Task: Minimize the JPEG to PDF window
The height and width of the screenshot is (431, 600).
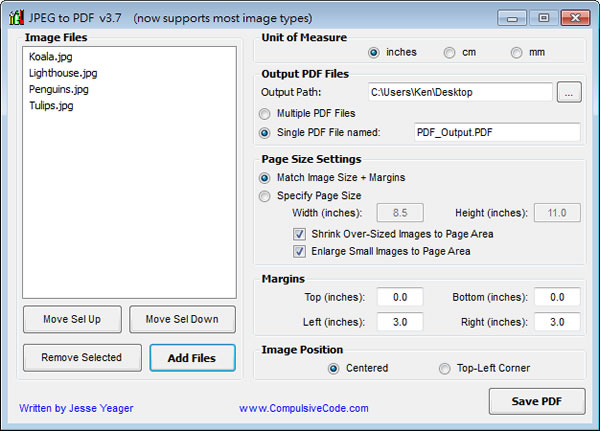Action: pos(512,18)
